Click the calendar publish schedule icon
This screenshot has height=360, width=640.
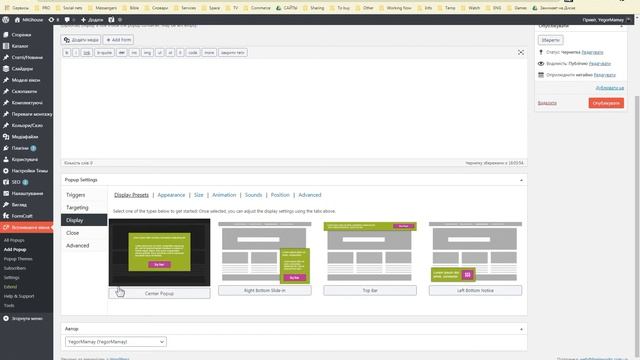pos(541,75)
